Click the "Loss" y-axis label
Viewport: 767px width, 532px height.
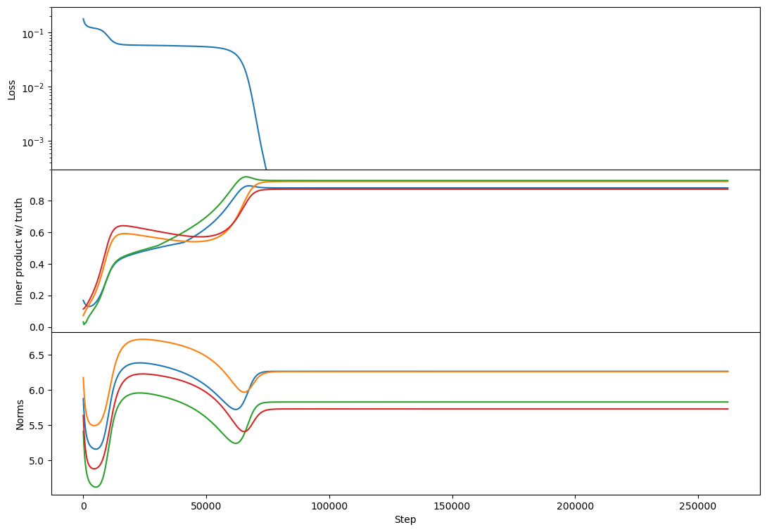[11, 89]
